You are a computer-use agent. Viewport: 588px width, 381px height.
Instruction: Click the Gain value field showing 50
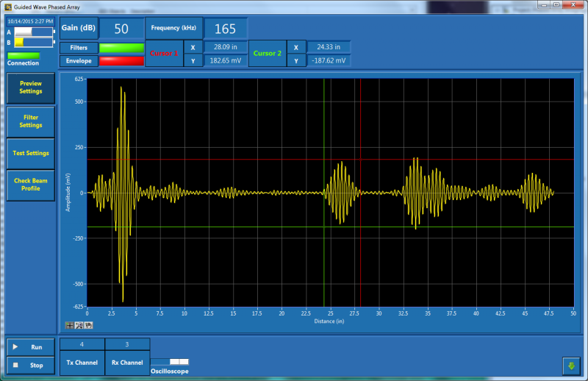pos(121,29)
